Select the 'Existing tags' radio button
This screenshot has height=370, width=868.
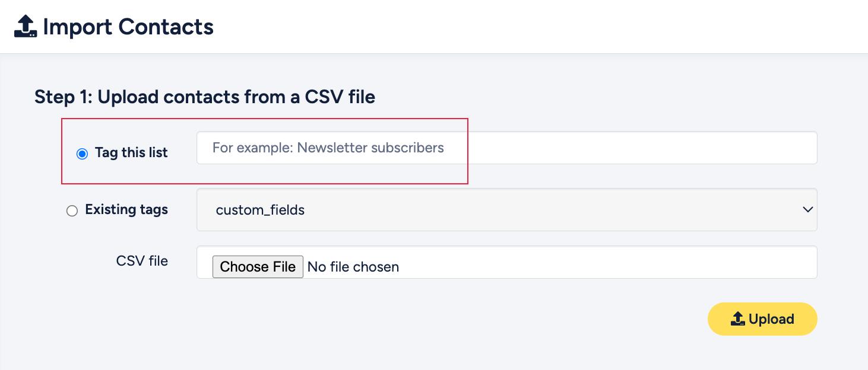72,210
